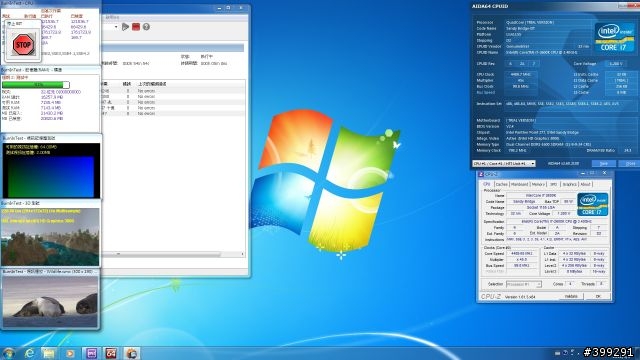The height and width of the screenshot is (360, 640).
Task: Expand the BurnInTest toolbar dropdown arrow
Action: (x=116, y=27)
